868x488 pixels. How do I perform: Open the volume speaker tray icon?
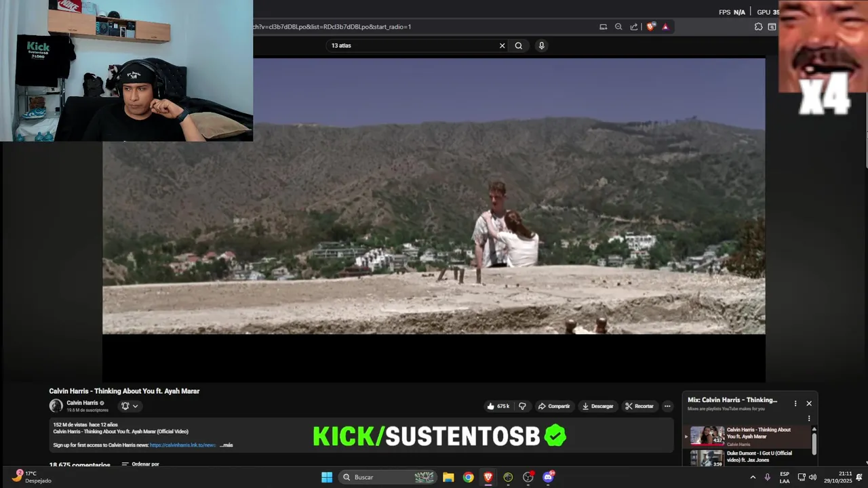tap(812, 477)
